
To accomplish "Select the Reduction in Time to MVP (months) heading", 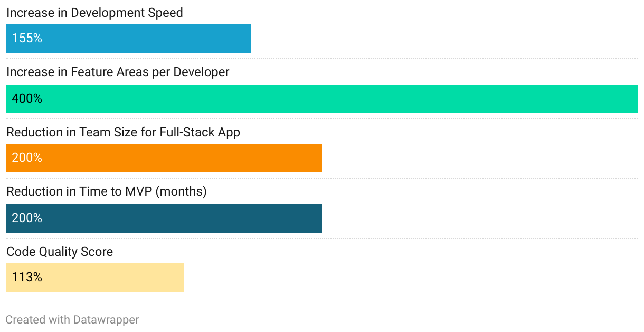I will pos(107,192).
